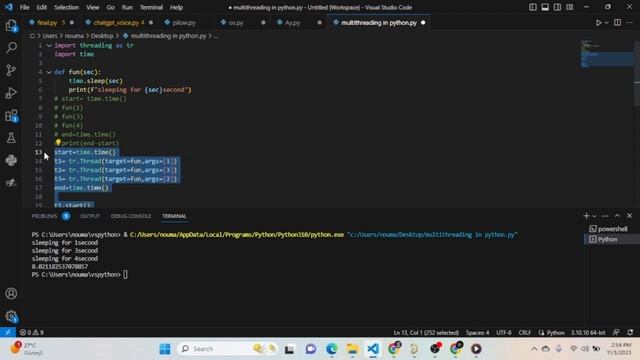
Task: Switch to the os.py tab
Action: pyautogui.click(x=236, y=23)
